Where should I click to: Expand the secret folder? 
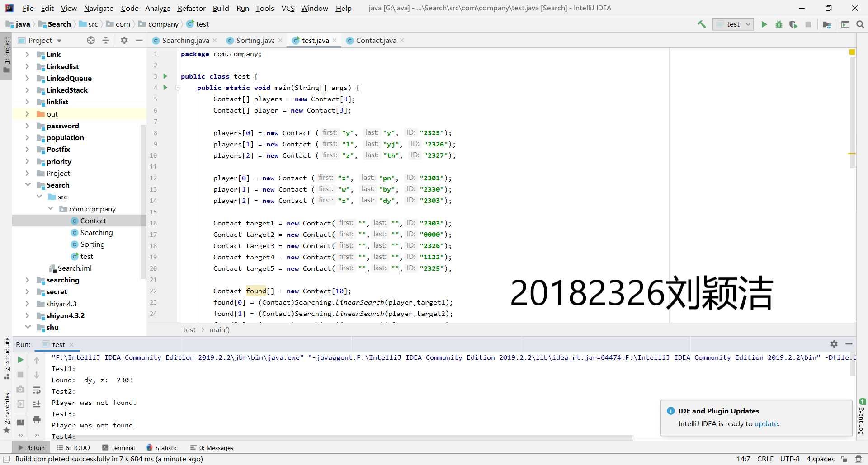coord(28,291)
